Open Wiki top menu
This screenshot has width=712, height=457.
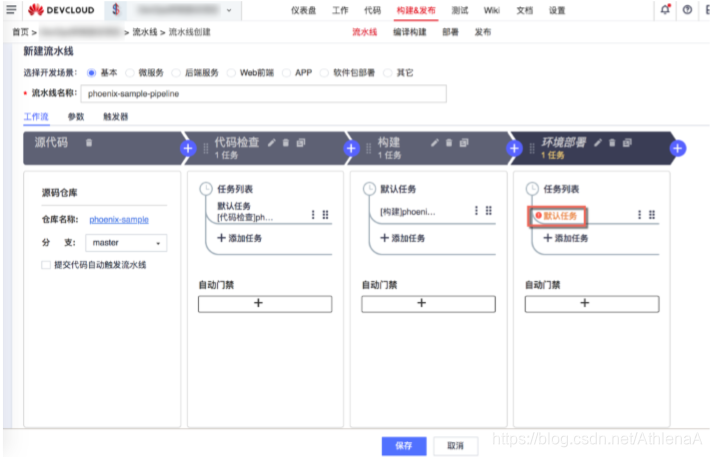point(492,10)
